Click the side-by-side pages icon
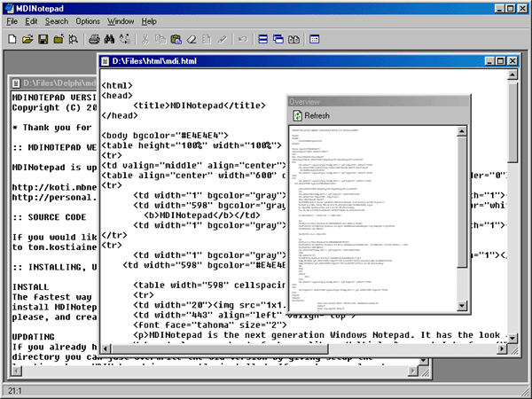532x399 pixels. (x=293, y=39)
